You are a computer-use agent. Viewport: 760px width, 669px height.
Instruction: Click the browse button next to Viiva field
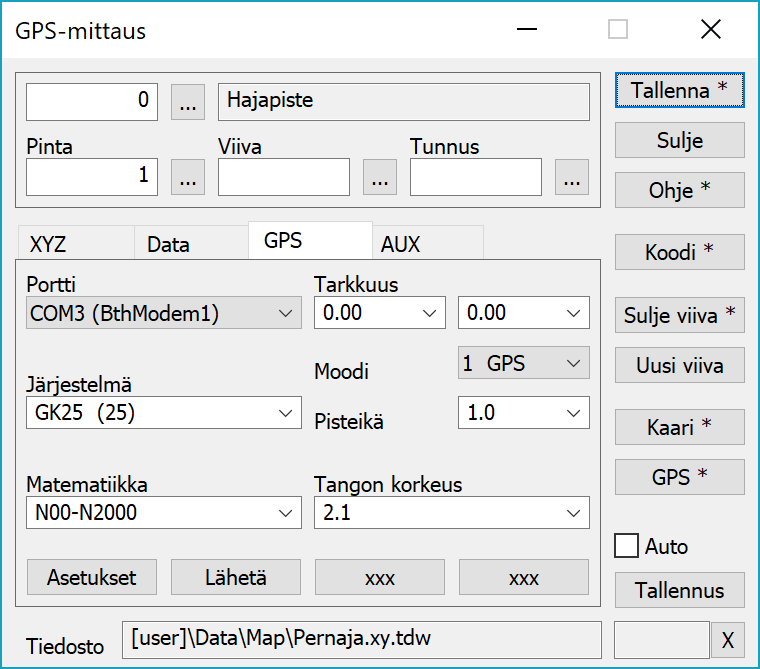(x=379, y=177)
